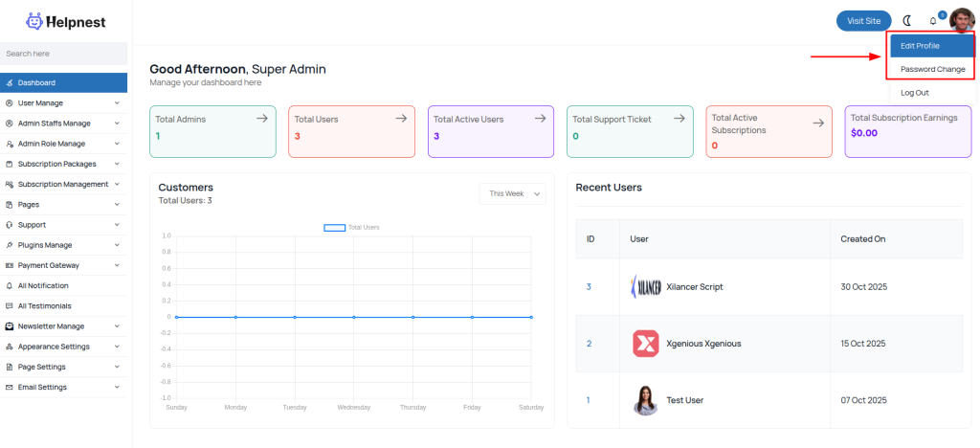Open the arrow on Total Admins card
This screenshot has width=980, height=448.
[262, 119]
